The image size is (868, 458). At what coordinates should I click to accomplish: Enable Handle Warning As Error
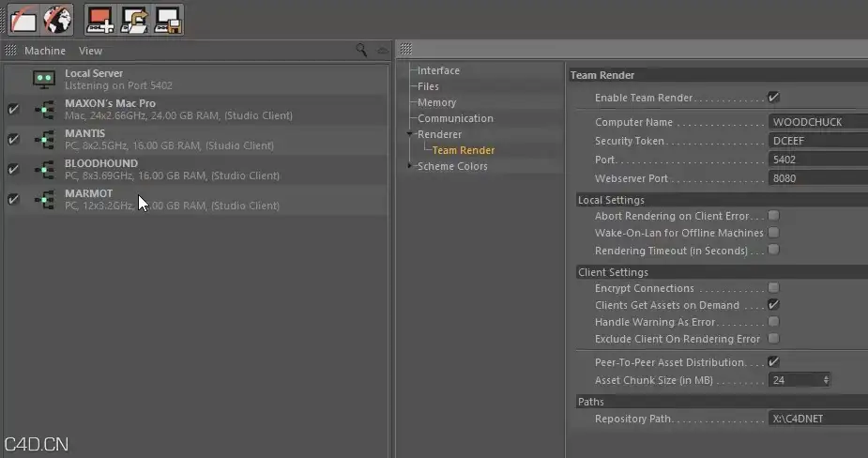point(773,321)
